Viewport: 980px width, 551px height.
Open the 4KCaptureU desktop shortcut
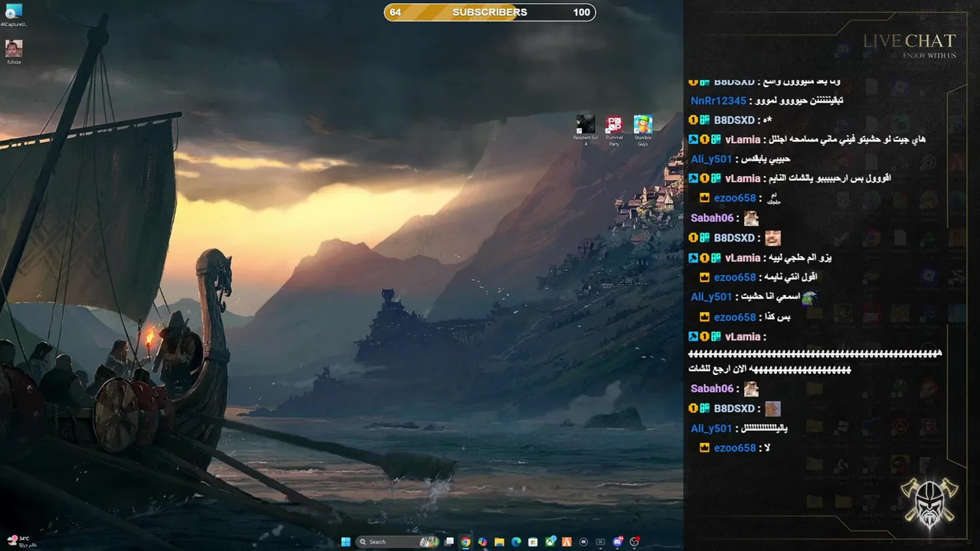tap(14, 15)
